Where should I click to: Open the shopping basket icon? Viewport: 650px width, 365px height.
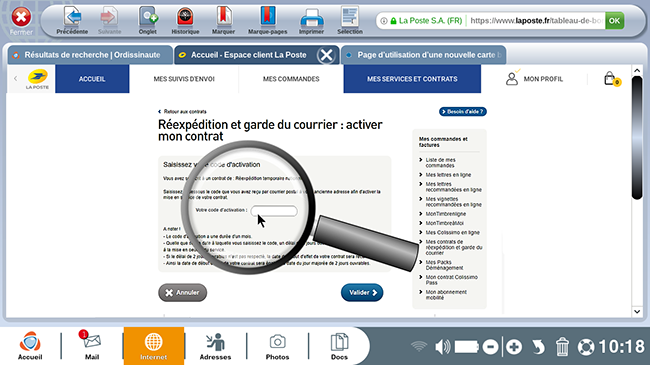tap(611, 78)
